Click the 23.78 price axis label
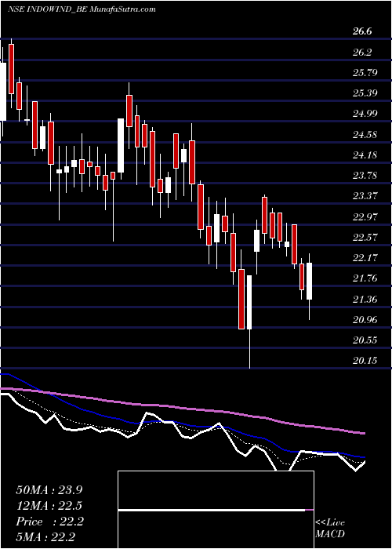Viewport: 392px width, 549px height. tap(365, 176)
